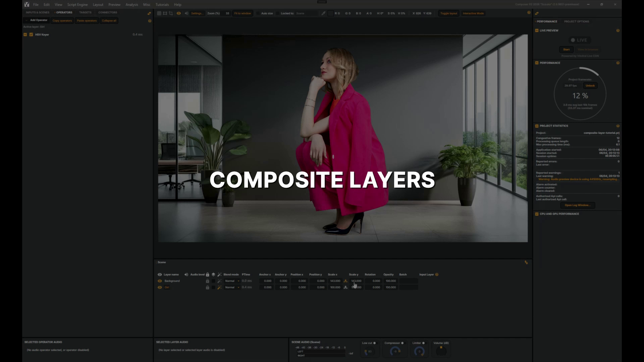Image resolution: width=644 pixels, height=362 pixels.
Task: Click audio level speaker header icon
Action: (186, 275)
